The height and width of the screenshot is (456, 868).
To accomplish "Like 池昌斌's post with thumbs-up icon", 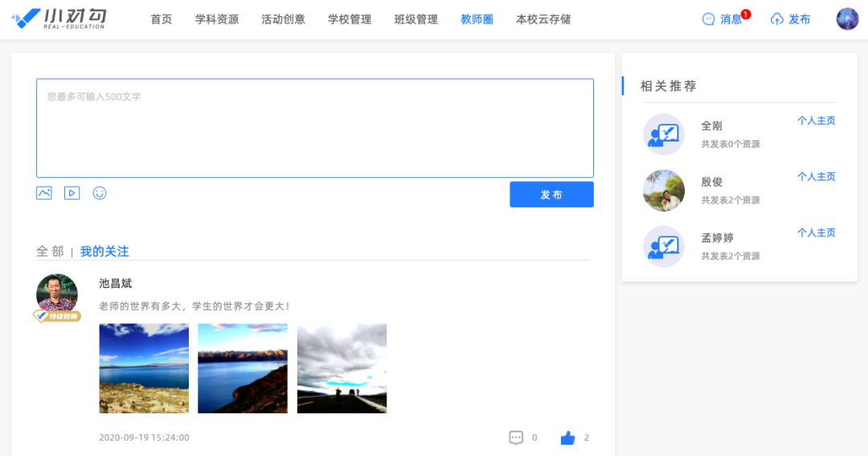I will click(x=568, y=438).
